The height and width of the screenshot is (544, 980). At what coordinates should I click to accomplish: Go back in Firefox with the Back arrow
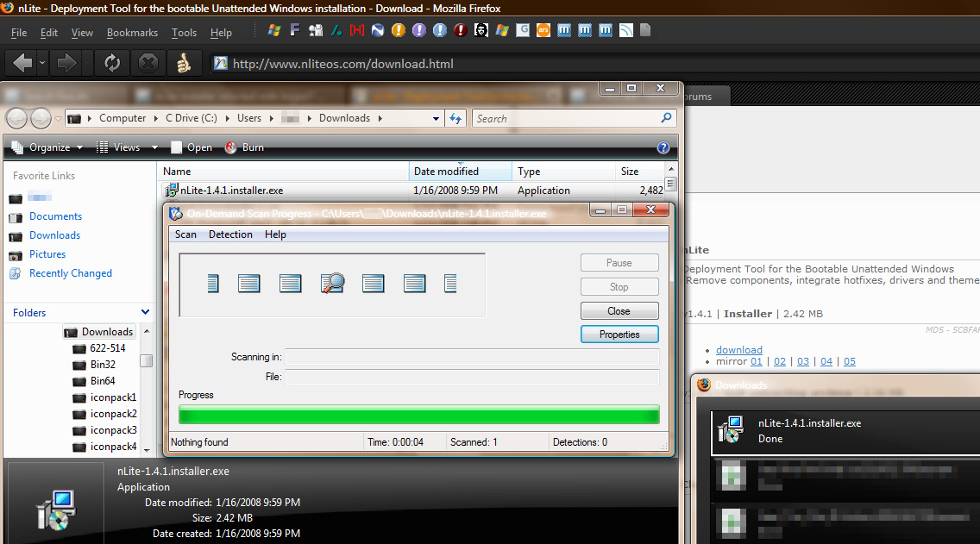point(22,63)
